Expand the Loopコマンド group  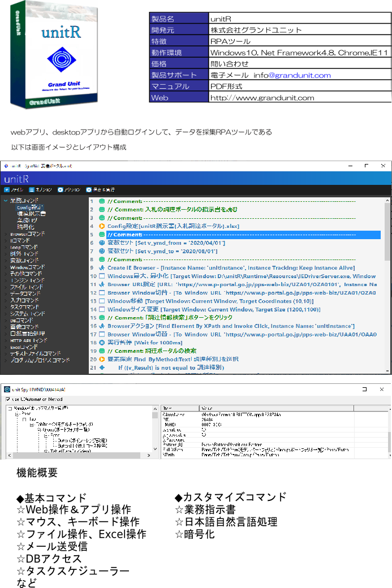[6, 248]
